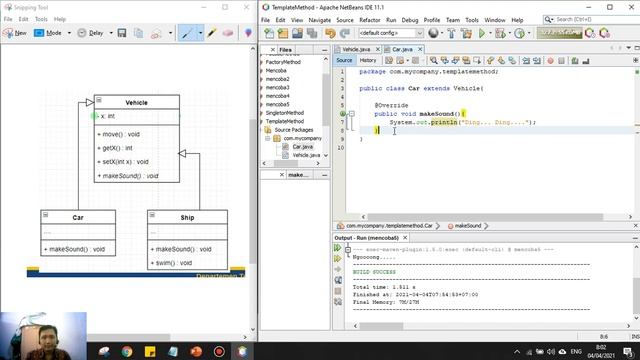The width and height of the screenshot is (640, 360).
Task: Select Car.java in the project tree
Action: pyautogui.click(x=302, y=147)
